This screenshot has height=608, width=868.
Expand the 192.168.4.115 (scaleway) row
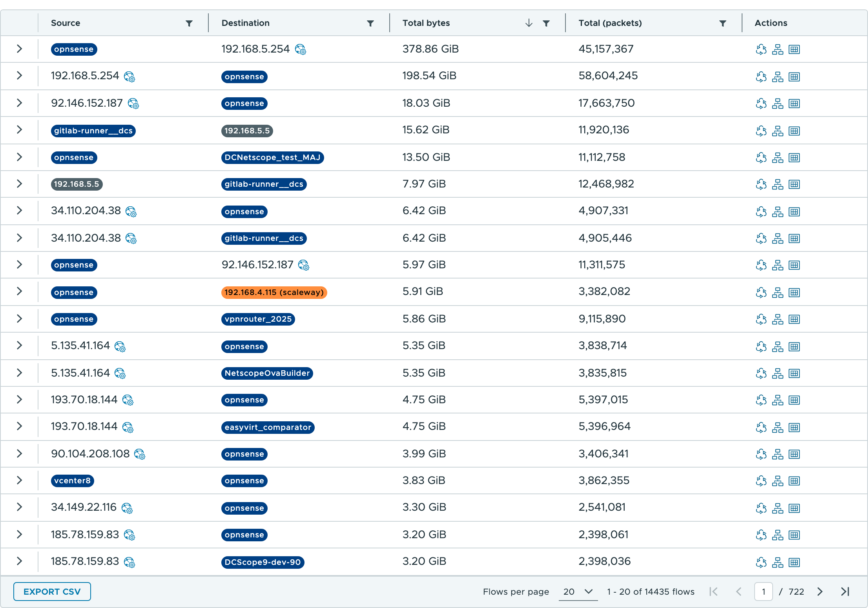(x=19, y=291)
